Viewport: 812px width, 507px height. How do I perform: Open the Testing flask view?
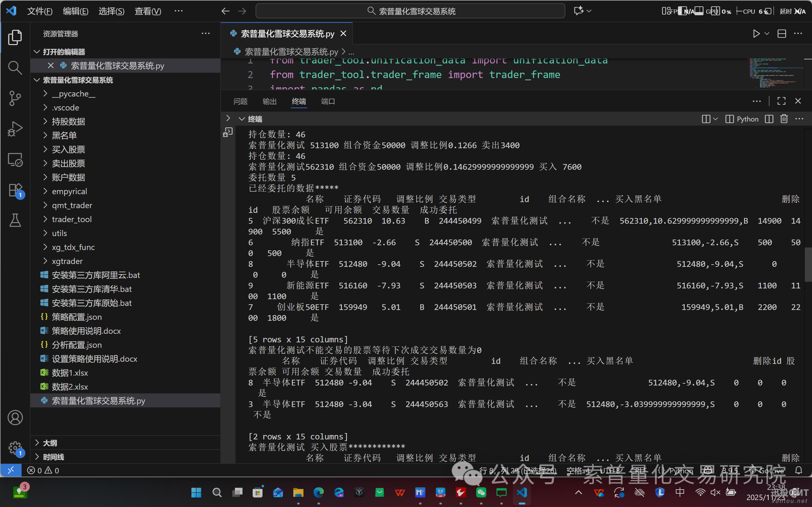(15, 220)
